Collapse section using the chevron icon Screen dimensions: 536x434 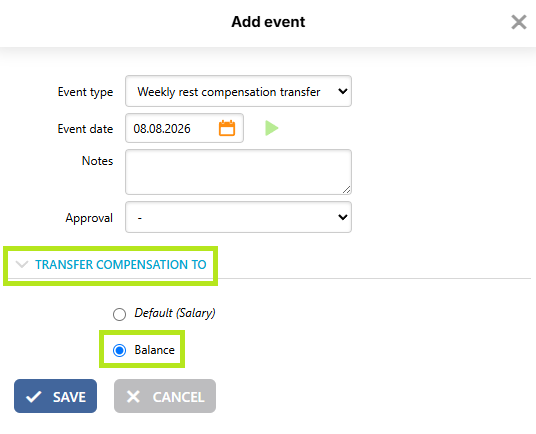click(x=22, y=264)
